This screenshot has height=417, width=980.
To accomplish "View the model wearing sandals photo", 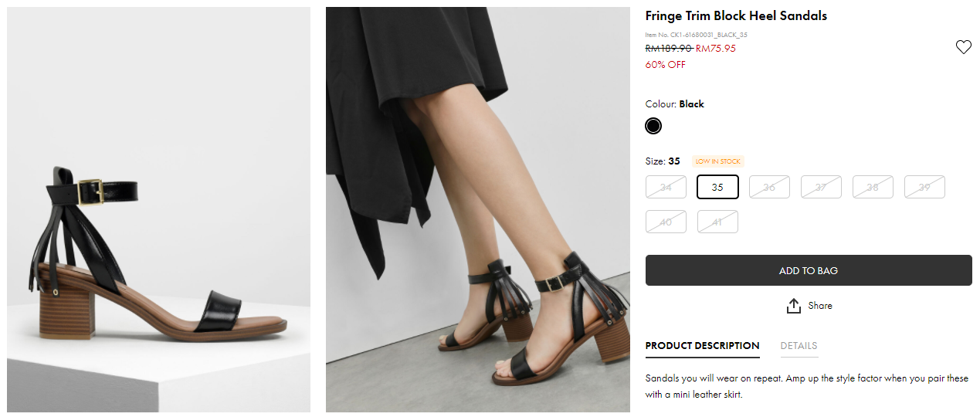I will (x=477, y=209).
